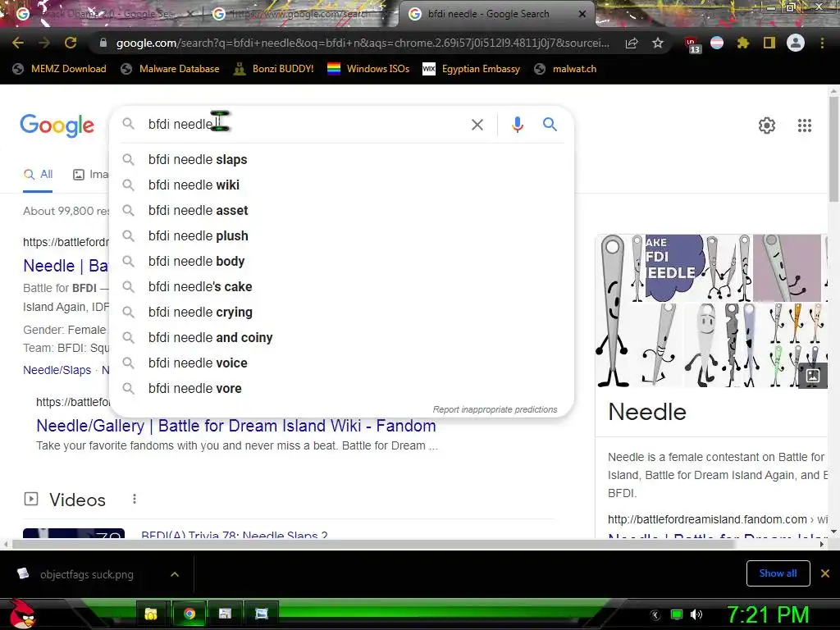Open the share page icon in address bar
The width and height of the screenshot is (840, 630).
[632, 43]
